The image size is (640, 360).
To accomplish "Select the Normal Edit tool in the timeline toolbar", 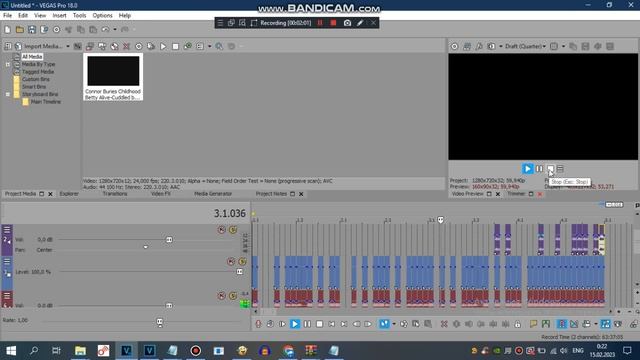I will click(x=384, y=324).
